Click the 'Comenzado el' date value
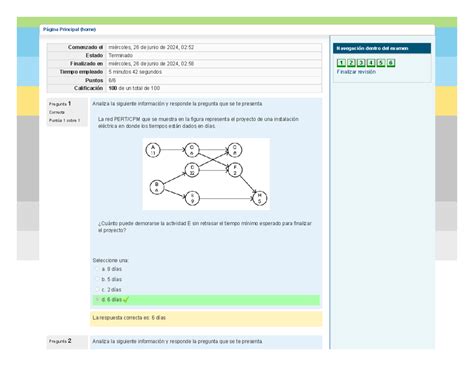The width and height of the screenshot is (474, 366). (x=151, y=47)
